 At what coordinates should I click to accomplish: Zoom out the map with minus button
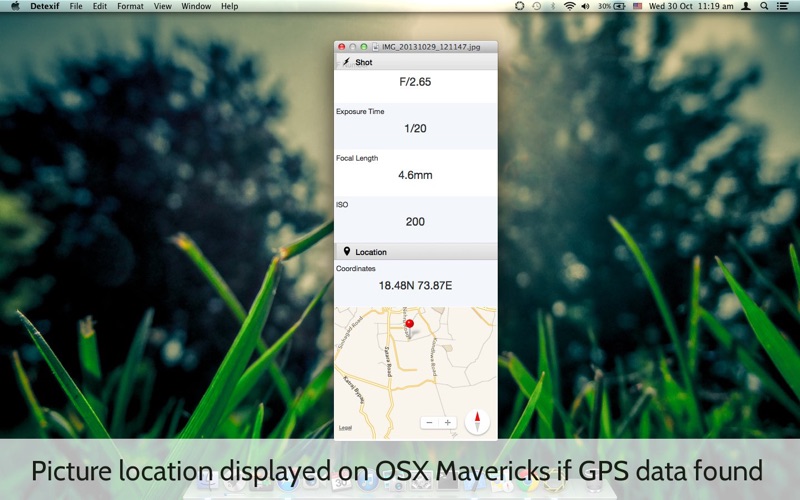(x=429, y=423)
